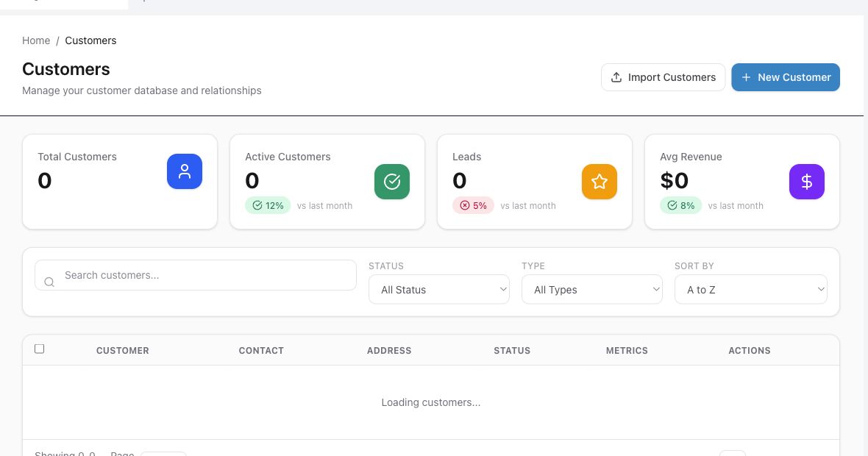Image resolution: width=868 pixels, height=456 pixels.
Task: Click the magnifier icon in search box
Action: (49, 282)
